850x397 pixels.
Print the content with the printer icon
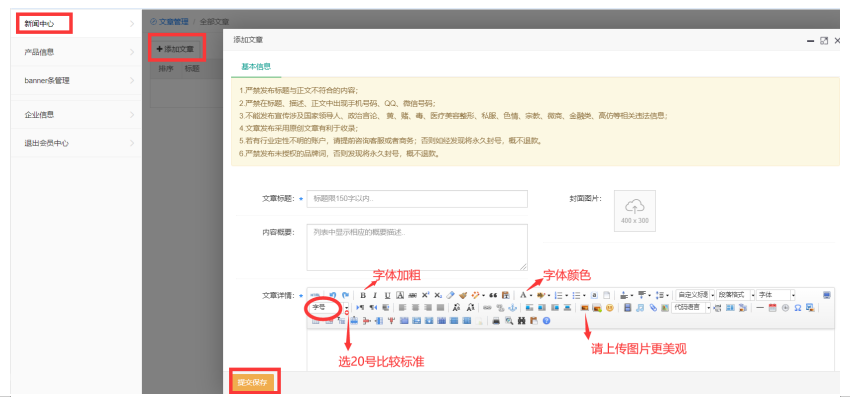(496, 321)
